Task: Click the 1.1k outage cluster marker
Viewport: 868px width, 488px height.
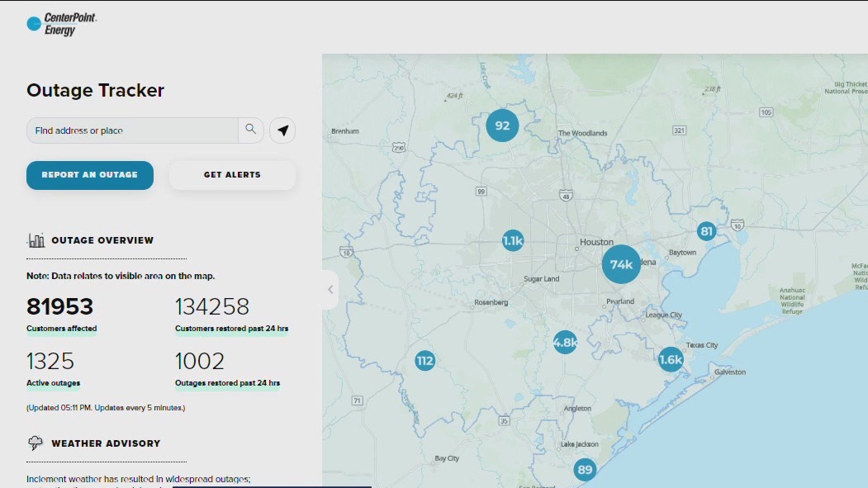Action: coord(513,241)
